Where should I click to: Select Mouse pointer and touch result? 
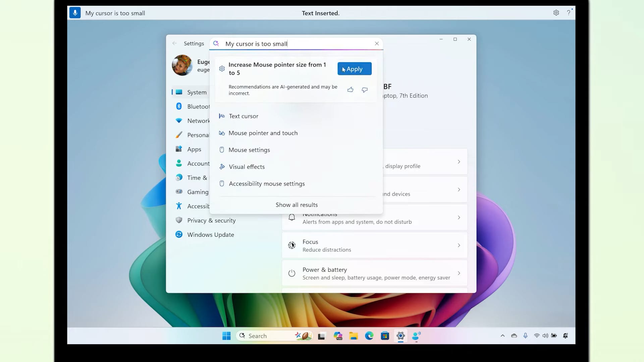click(296, 133)
